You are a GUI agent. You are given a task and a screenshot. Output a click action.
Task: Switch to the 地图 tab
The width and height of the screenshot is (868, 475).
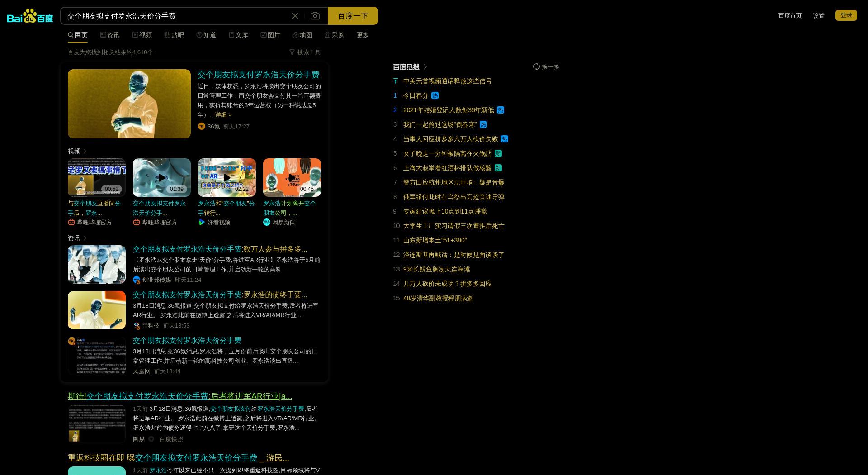[302, 35]
